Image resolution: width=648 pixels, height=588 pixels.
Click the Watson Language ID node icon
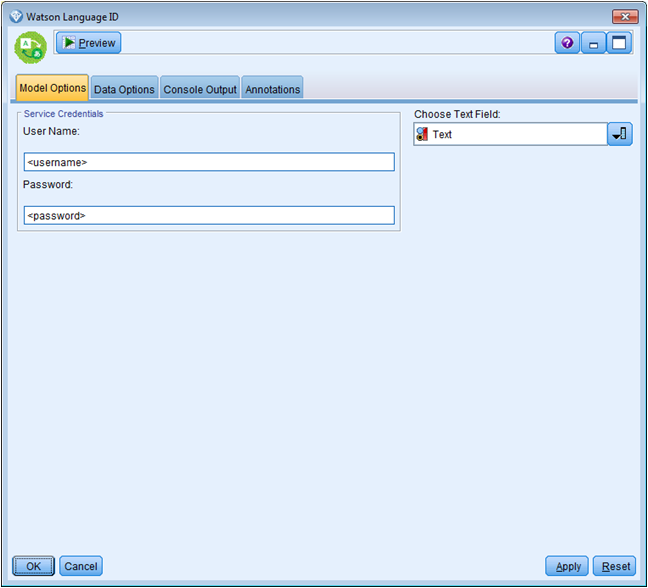point(31,48)
